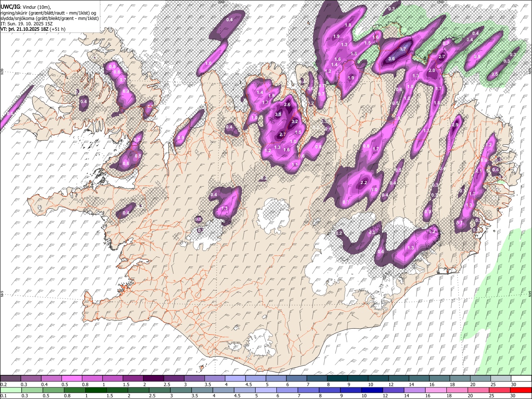This screenshot has height=399, width=532.
Task: Pick the top scale swatch between 4 and 4.5
Action: pos(236,379)
